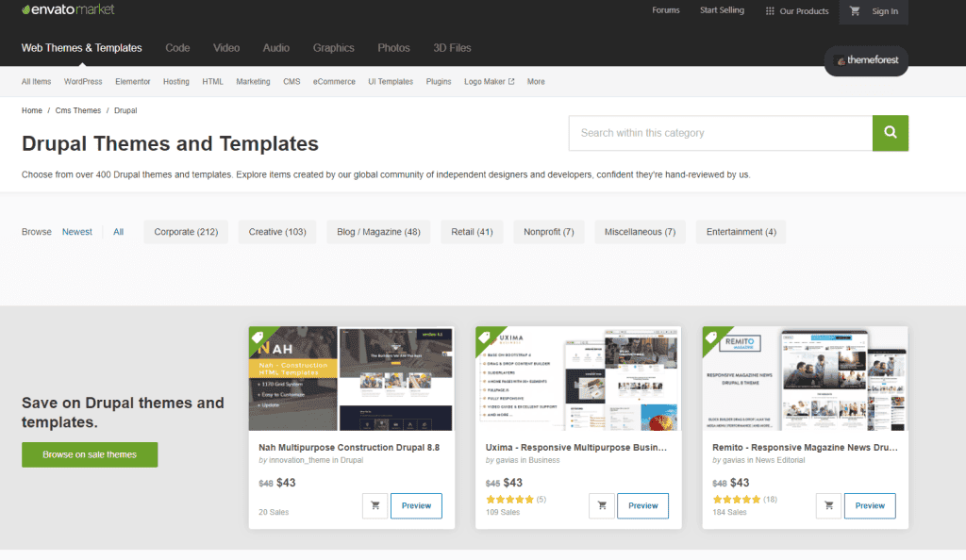Open the Forums link
The width and height of the screenshot is (966, 560).
click(666, 10)
